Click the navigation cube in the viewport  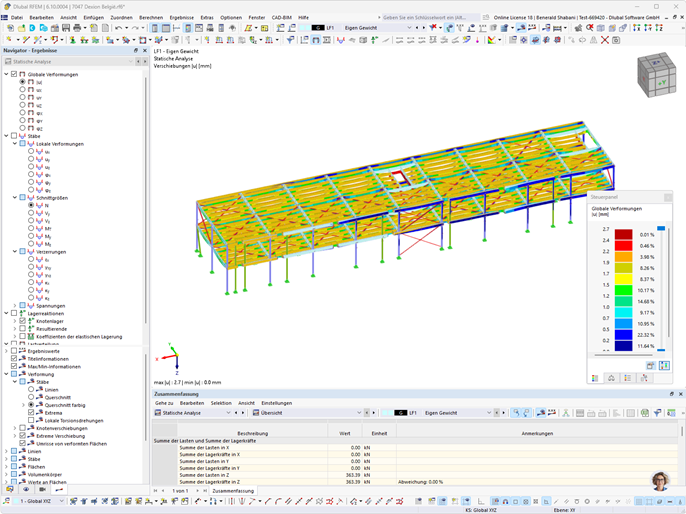coord(657,74)
